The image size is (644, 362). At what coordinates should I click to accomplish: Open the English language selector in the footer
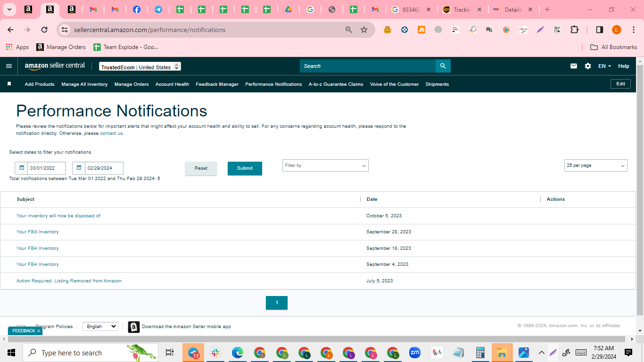click(100, 326)
